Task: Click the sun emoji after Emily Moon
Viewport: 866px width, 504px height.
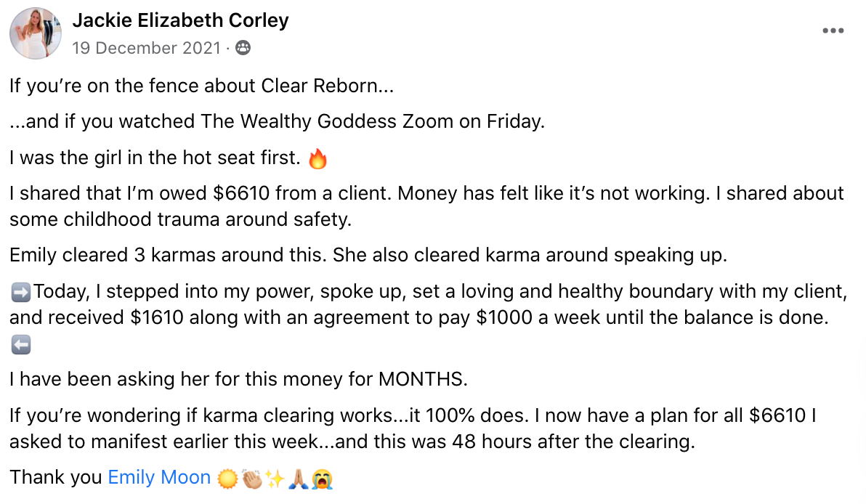Action: [227, 479]
